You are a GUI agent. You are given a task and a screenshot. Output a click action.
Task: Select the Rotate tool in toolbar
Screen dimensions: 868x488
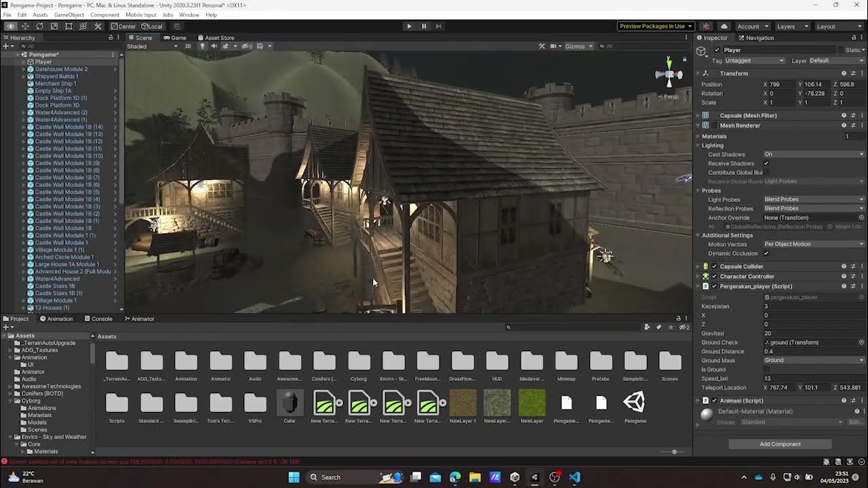coord(39,26)
